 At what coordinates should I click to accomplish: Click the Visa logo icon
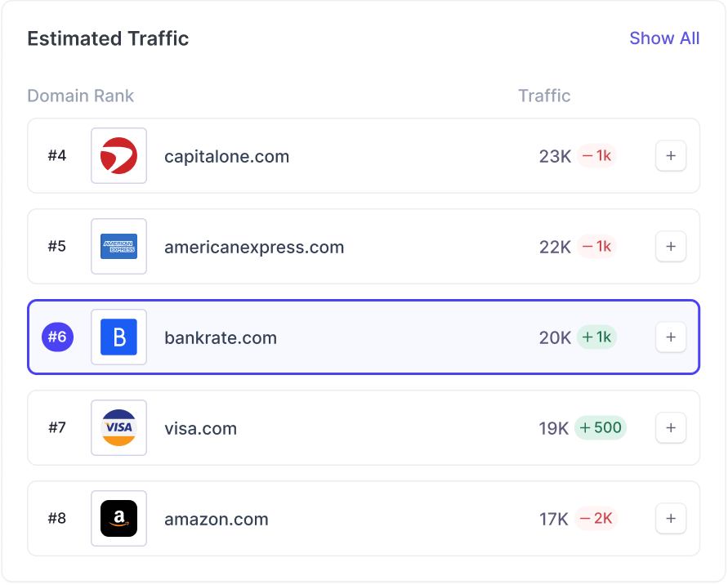pos(118,428)
